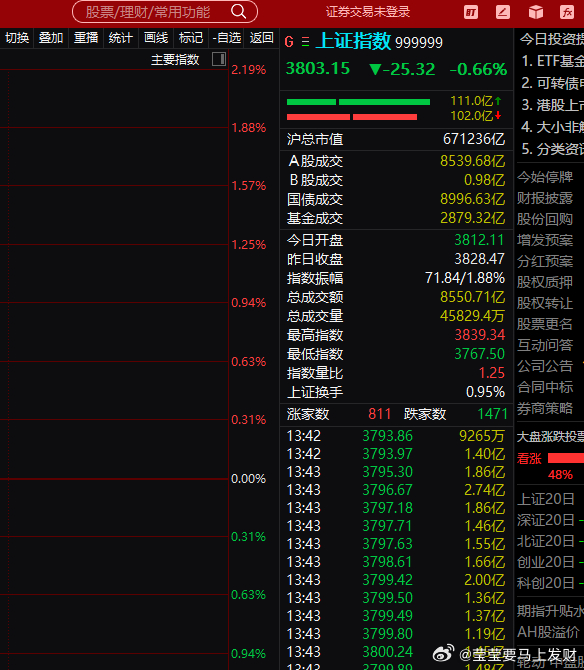The height and width of the screenshot is (670, 584).
Task: Click 证券交易未登录 login link
Action: (x=368, y=12)
